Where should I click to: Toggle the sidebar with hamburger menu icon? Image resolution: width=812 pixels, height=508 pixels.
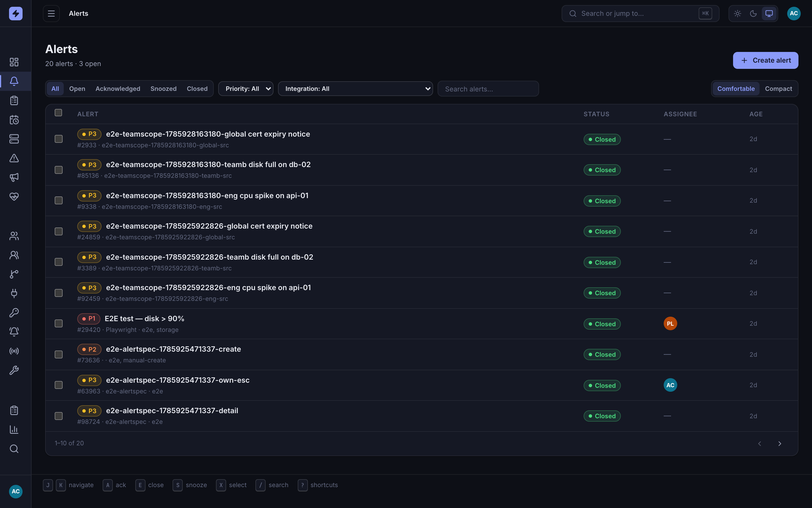pos(51,14)
